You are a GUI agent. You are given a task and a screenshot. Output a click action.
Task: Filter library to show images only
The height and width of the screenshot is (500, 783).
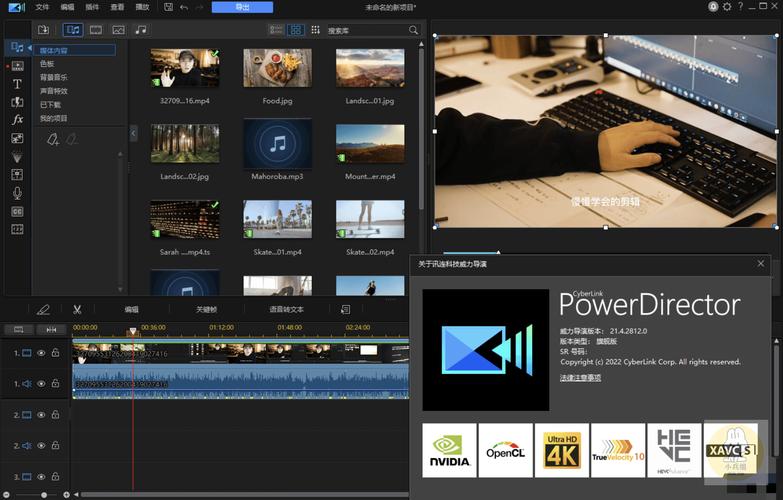pos(118,30)
